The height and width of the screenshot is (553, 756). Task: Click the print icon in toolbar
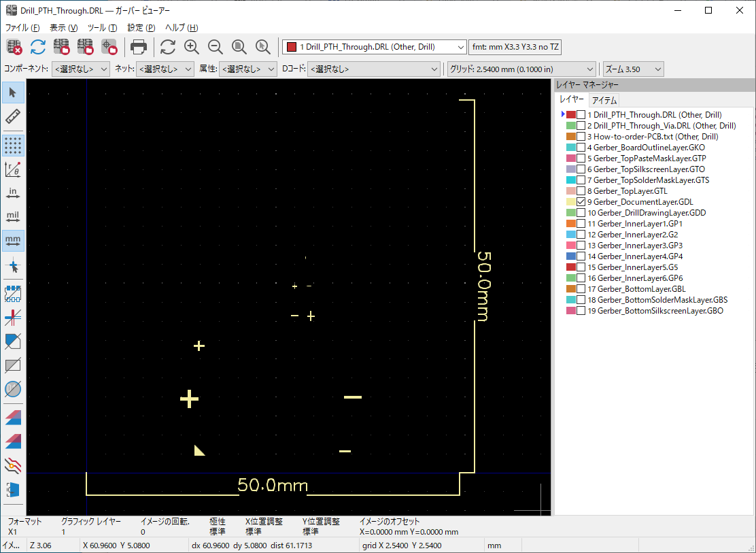139,47
